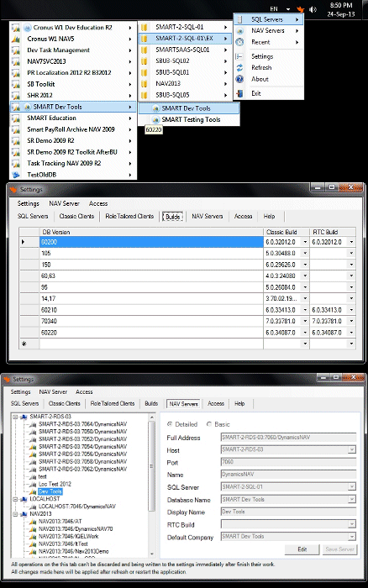Screen dimensions: 368x588
Task: Open Classic Build dropdown for DB version 60200
Action: pos(305,242)
